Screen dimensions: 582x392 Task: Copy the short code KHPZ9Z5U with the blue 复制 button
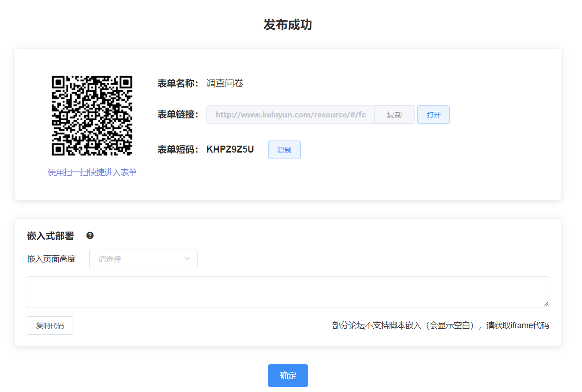coord(285,150)
